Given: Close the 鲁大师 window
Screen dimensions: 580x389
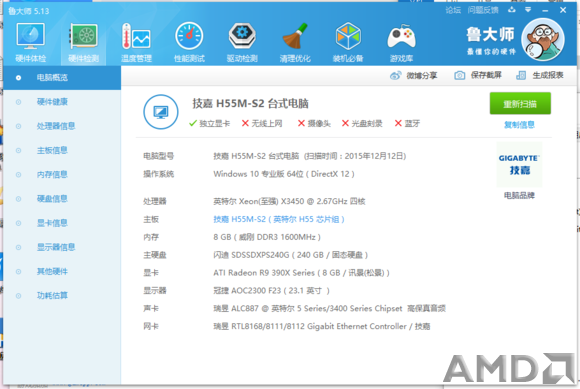Looking at the screenshot, I should click(563, 10).
